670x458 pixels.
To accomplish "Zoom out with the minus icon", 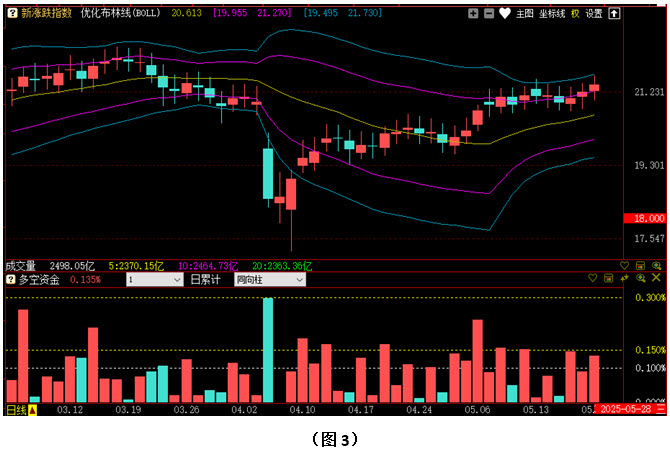I will tap(489, 14).
